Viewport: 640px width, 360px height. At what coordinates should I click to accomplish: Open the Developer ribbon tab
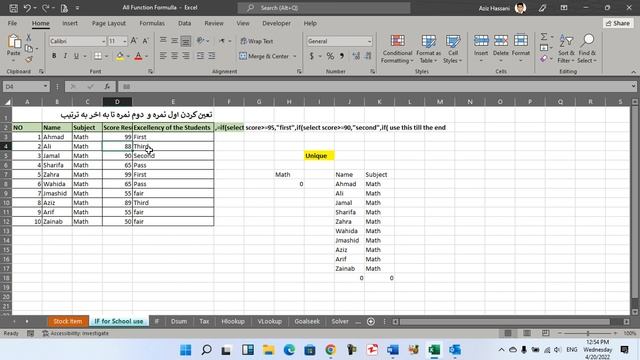coord(276,23)
